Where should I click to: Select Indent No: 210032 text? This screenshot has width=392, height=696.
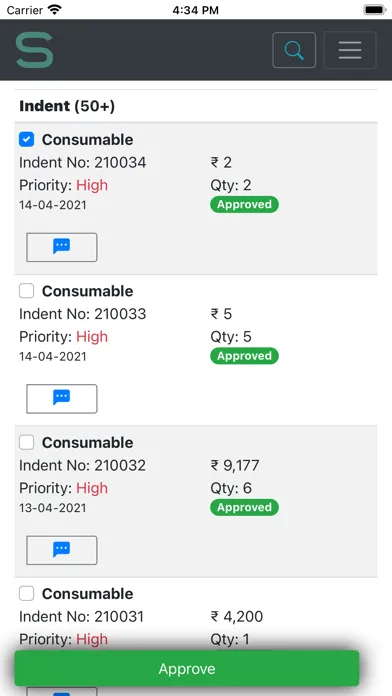[83, 465]
